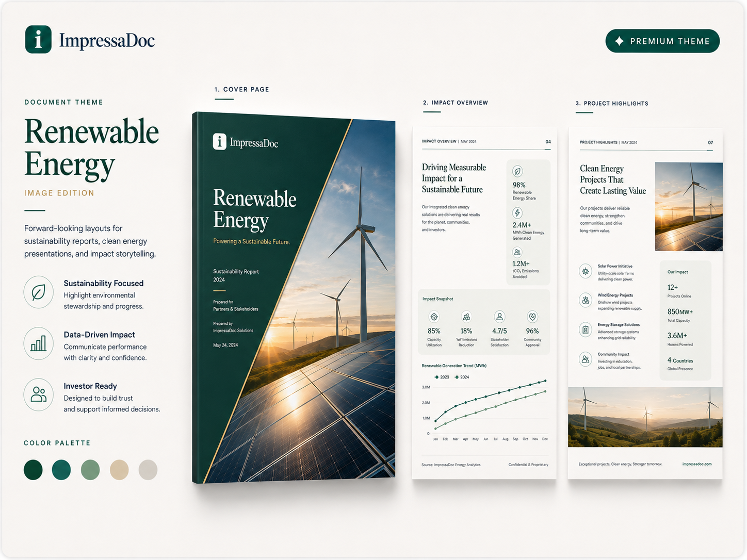747x560 pixels.
Task: Click the person icon above 4.7/5 Stakeholder Satisfaction
Action: [x=499, y=317]
